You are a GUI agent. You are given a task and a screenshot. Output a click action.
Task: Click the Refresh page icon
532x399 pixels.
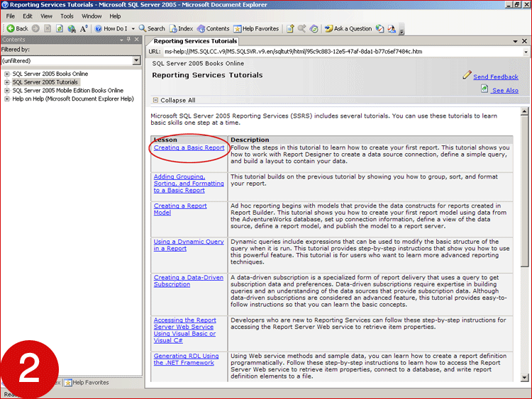click(x=60, y=29)
